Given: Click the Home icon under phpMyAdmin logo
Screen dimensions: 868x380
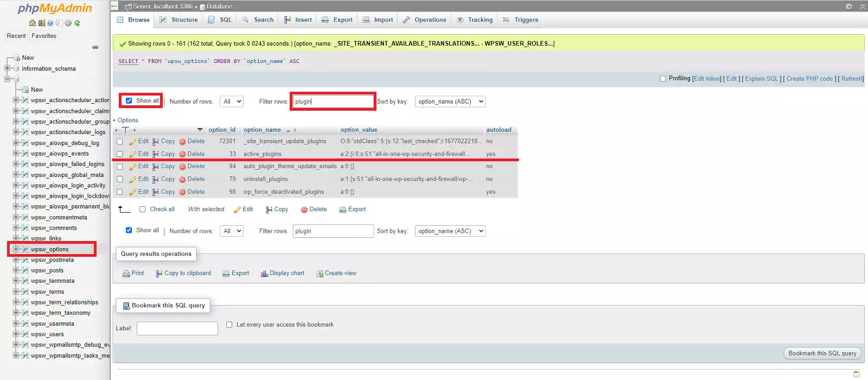Looking at the screenshot, I should click(x=32, y=23).
